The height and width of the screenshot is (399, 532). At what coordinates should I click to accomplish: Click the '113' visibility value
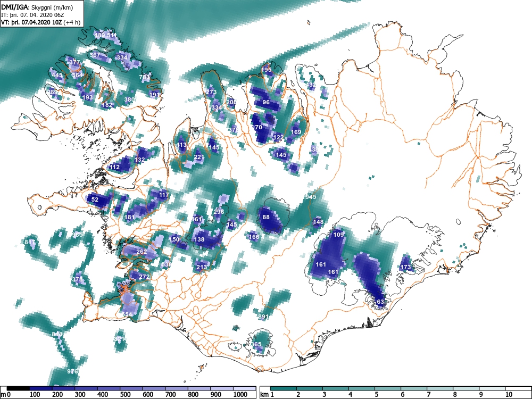tap(182, 145)
